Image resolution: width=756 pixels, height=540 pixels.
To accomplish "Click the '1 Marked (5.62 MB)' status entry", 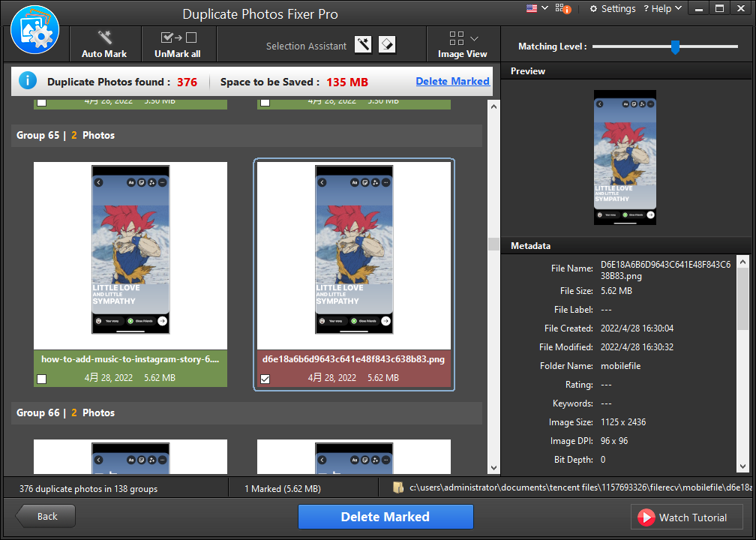I will tap(283, 489).
